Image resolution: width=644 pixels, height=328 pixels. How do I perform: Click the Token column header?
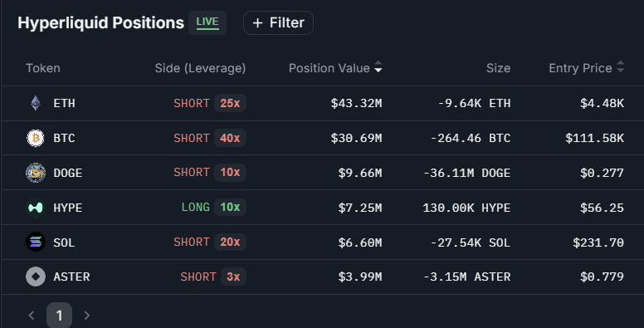[x=43, y=68]
